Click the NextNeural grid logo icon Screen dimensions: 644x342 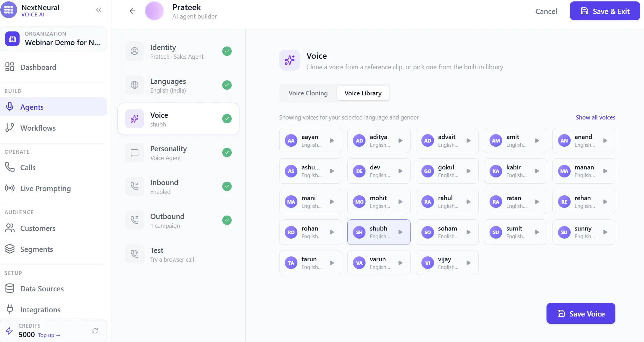[x=9, y=10]
